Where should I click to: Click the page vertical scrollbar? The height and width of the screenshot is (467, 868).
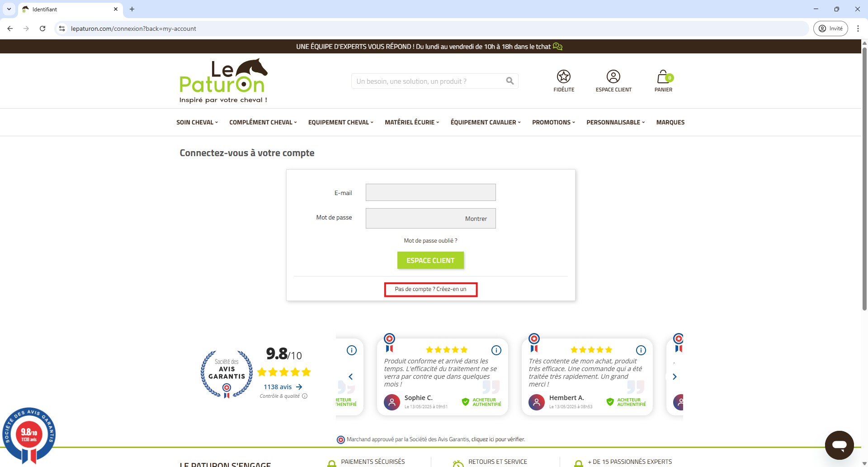coord(864,181)
